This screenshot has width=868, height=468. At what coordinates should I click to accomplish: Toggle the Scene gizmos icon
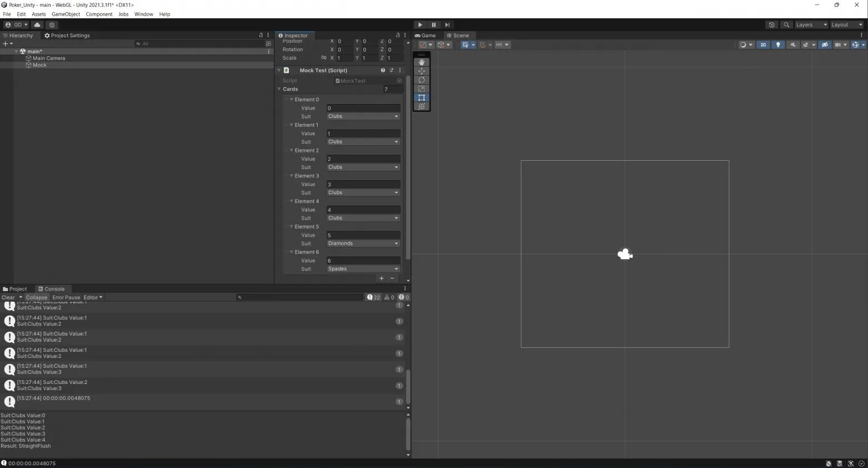(855, 45)
